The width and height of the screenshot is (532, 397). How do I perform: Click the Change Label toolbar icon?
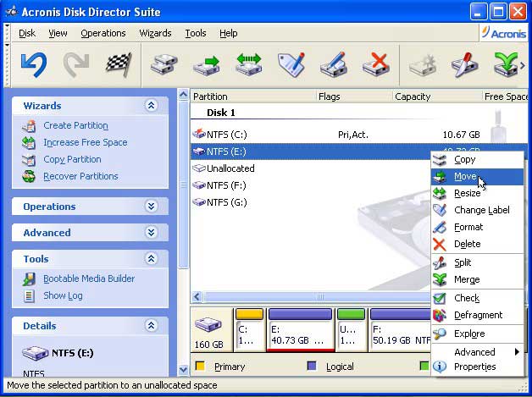click(291, 64)
